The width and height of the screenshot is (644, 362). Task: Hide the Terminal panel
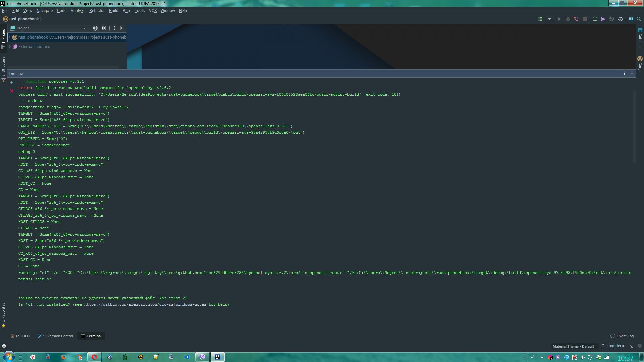pos(632,73)
